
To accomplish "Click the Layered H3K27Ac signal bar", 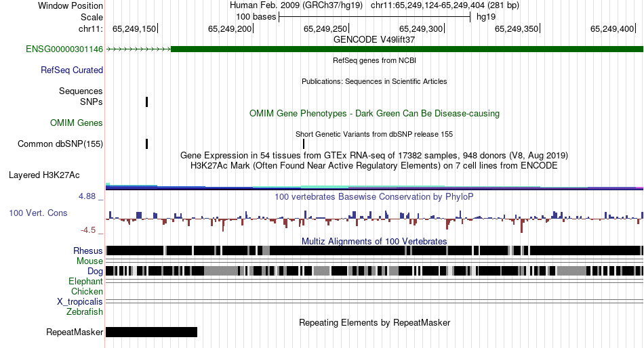I will (374, 187).
